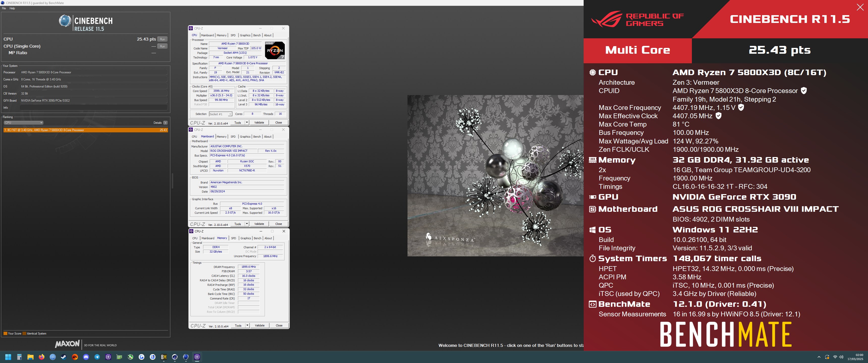
Task: Click the white circle diamond taskbar icon
Action: [x=153, y=357]
